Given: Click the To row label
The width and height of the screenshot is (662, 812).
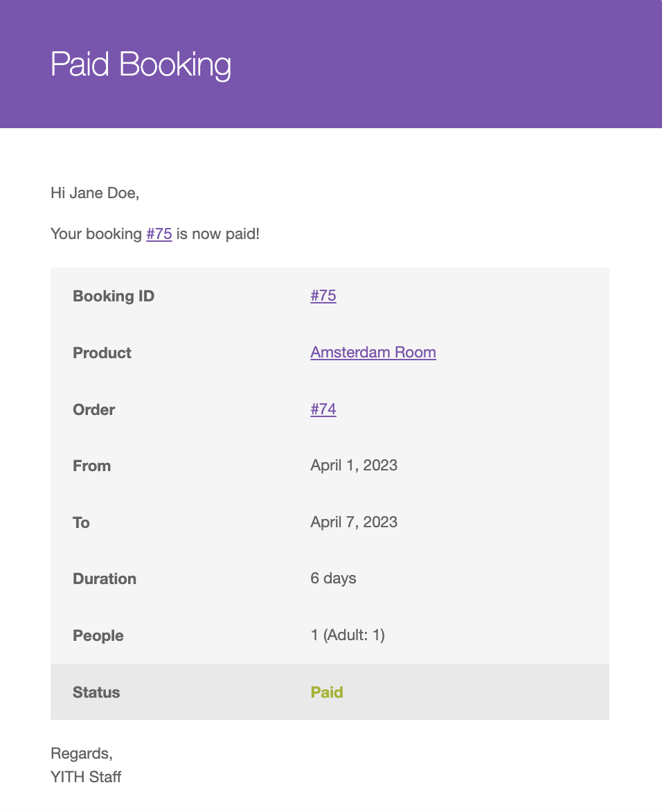Looking at the screenshot, I should pyautogui.click(x=81, y=522).
